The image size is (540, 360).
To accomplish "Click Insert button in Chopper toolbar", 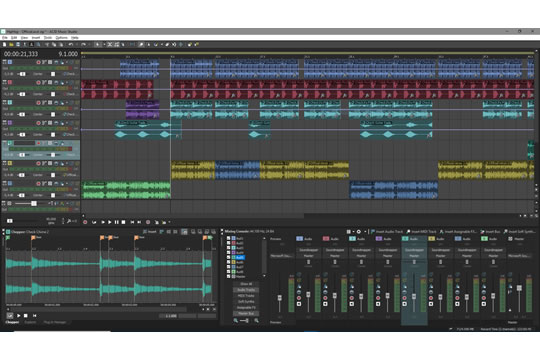I will point(150,232).
